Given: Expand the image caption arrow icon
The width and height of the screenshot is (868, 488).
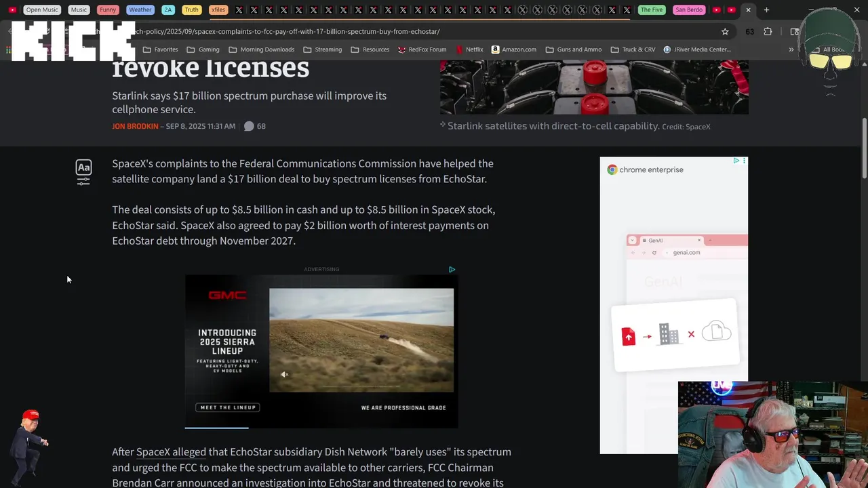Looking at the screenshot, I should pos(443,125).
